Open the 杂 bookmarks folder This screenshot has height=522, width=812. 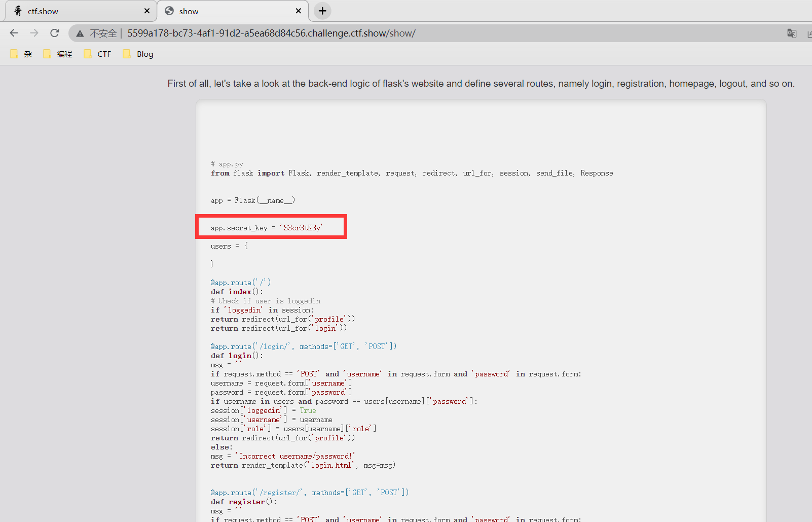[21, 54]
